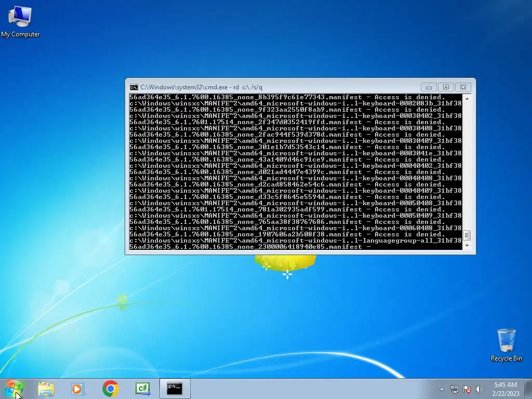Click the line ending 8b395f9c61e77343.manifest
Image resolution: width=532 pixels, height=399 pixels.
click(x=287, y=97)
